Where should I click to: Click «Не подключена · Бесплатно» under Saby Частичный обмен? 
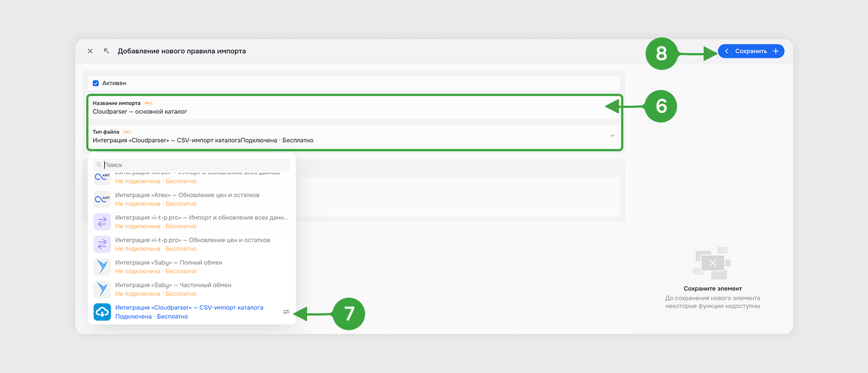point(156,294)
